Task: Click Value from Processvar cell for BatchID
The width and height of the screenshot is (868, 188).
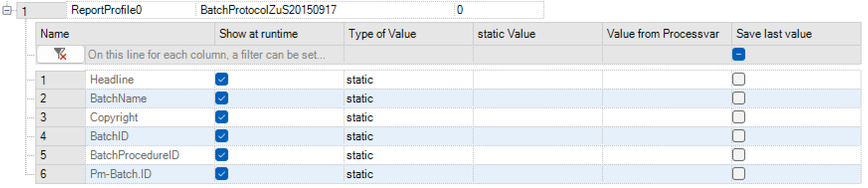Action: coord(667,136)
